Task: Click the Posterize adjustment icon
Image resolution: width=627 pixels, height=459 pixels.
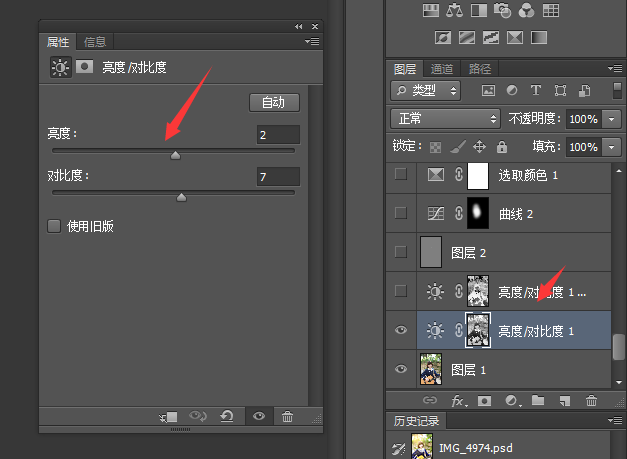Action: (x=467, y=38)
